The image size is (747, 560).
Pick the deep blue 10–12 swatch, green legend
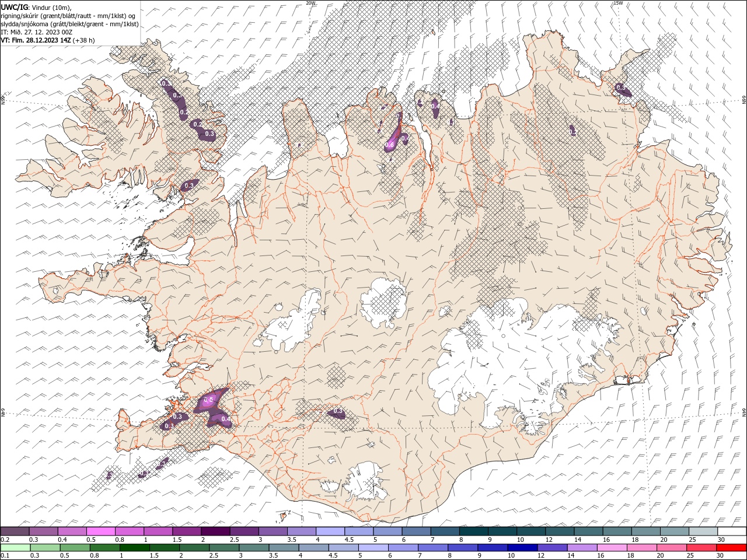522,548
